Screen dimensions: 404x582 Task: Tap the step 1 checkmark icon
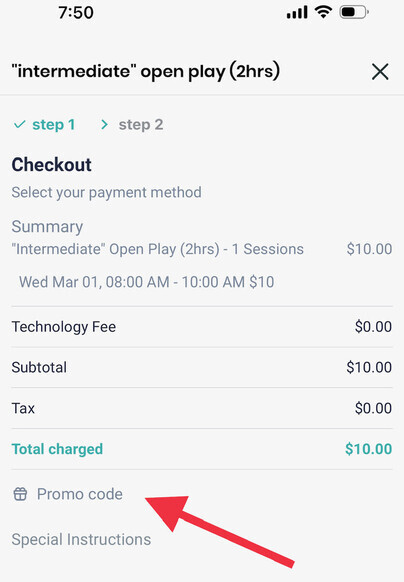click(19, 124)
